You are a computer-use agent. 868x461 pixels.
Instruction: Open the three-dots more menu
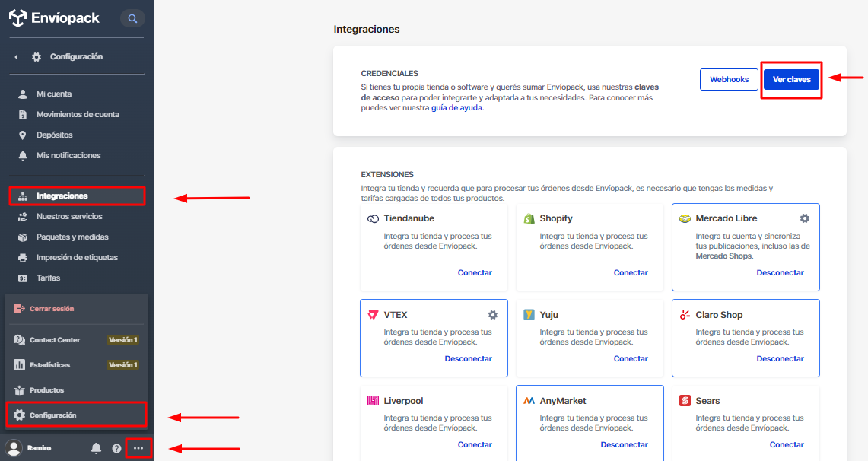[x=138, y=448]
